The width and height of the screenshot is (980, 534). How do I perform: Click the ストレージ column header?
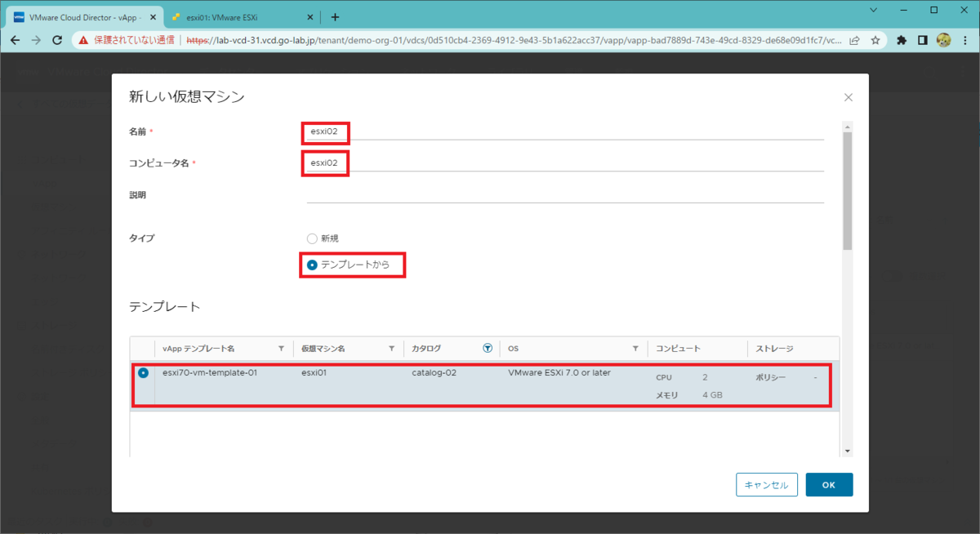coord(774,349)
